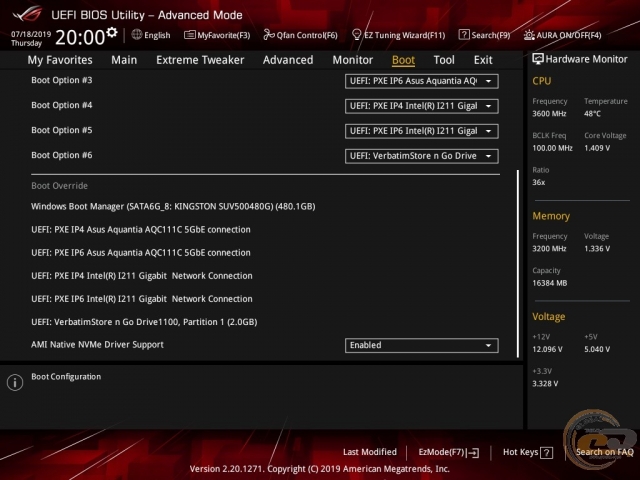Click the Hardware Monitor screen icon
Viewport: 640px width, 480px height.
pyautogui.click(x=538, y=59)
